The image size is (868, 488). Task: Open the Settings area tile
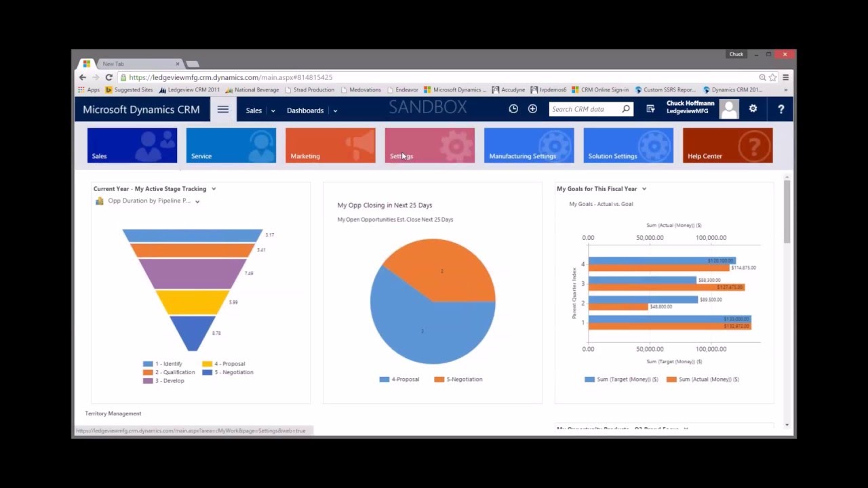point(430,145)
